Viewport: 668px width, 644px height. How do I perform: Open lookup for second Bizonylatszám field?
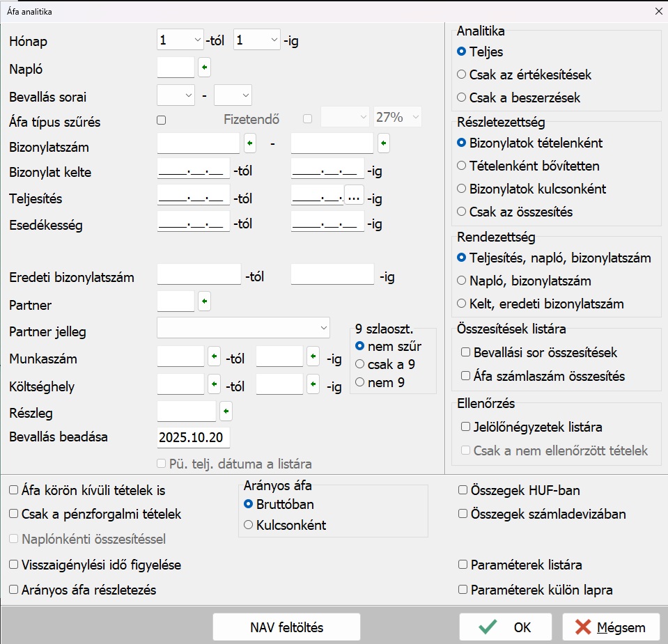[383, 143]
